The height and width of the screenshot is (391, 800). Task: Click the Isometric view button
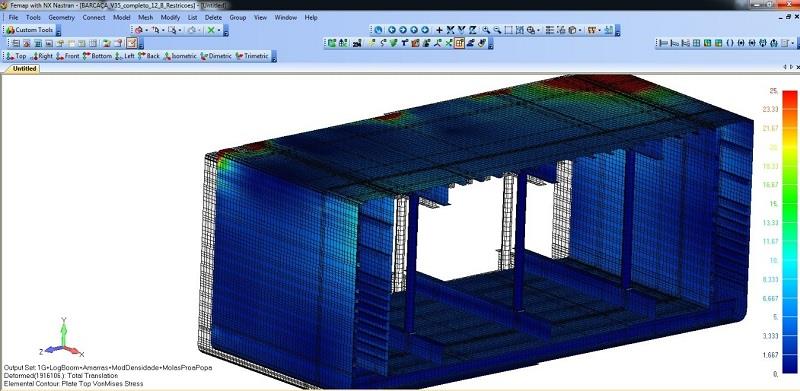tap(180, 56)
